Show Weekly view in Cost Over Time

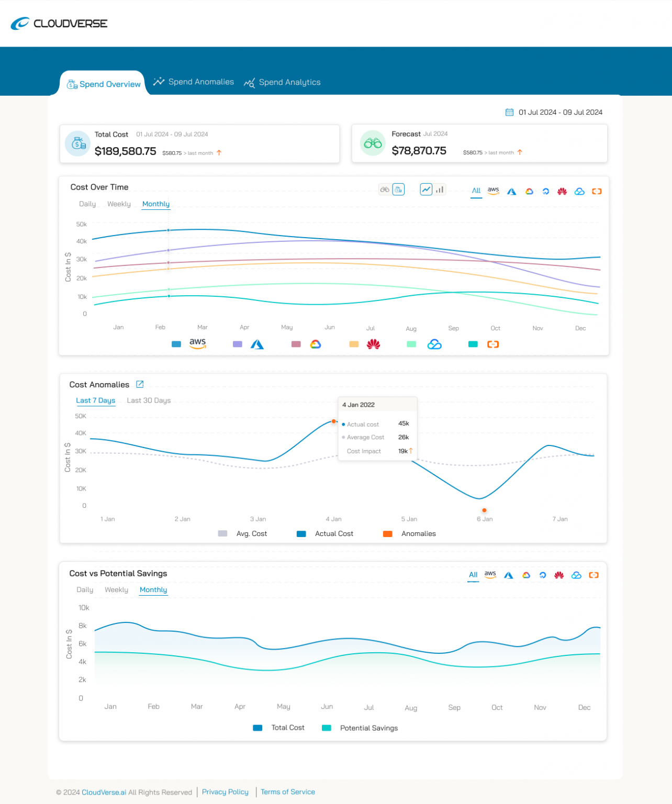119,204
